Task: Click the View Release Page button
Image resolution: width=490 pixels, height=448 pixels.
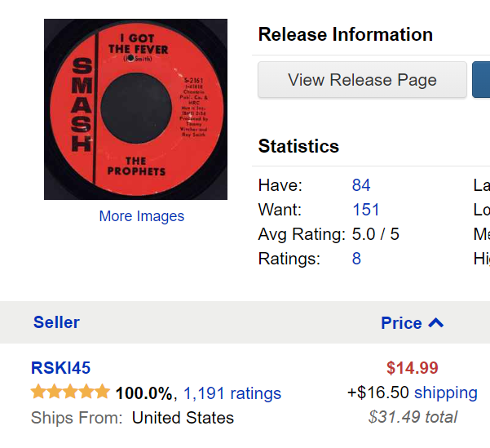Action: [x=362, y=80]
